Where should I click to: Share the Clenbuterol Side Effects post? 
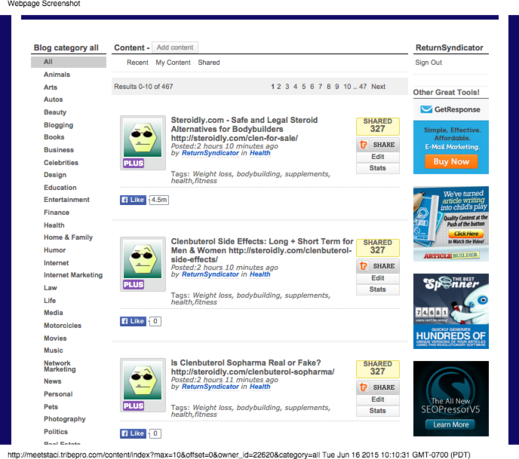(378, 266)
